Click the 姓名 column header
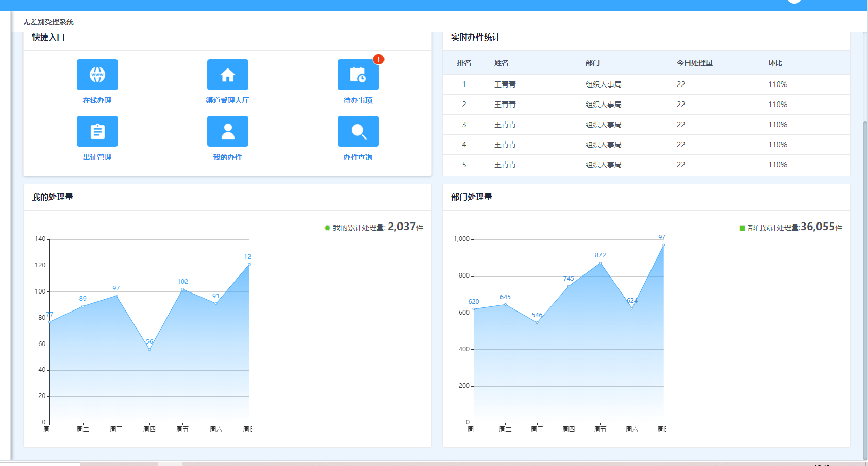The image size is (868, 466). [502, 63]
